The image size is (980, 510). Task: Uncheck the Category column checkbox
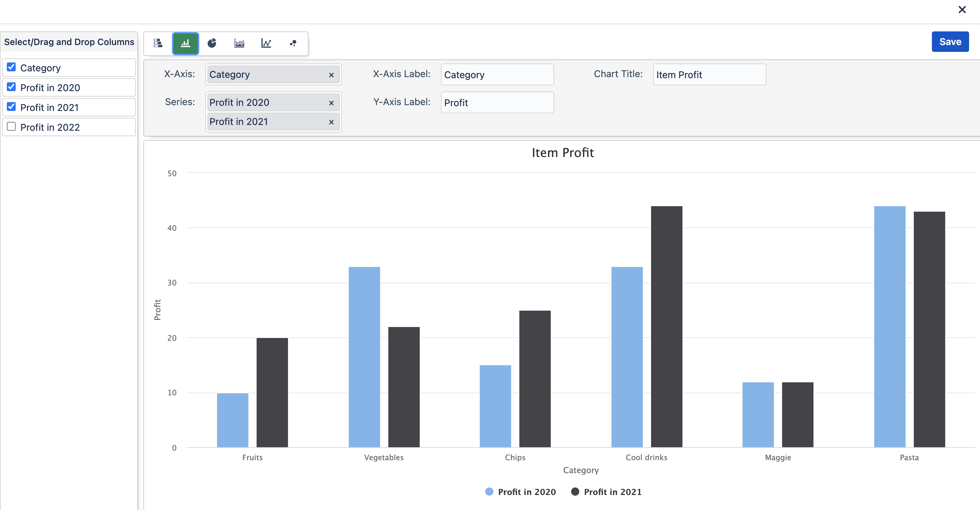[11, 67]
